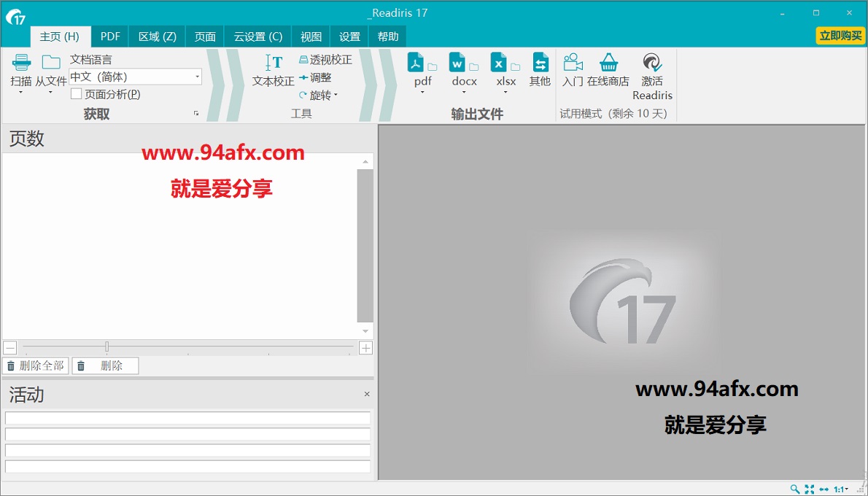
Task: Click the From File (从文件) folder icon
Action: [x=52, y=62]
